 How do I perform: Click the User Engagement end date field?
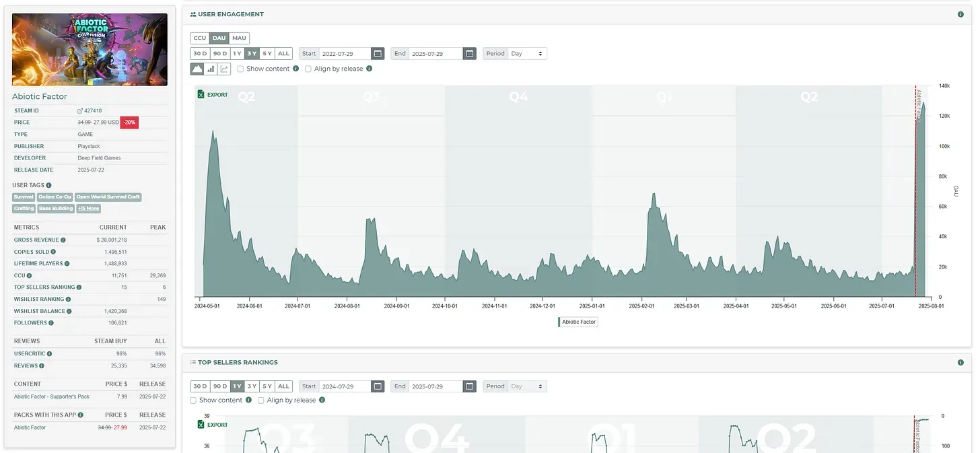437,53
